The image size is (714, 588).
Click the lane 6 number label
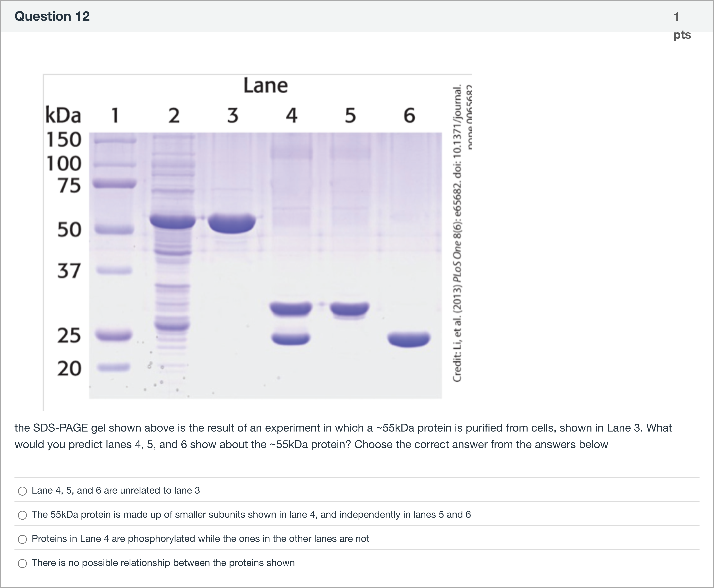[x=409, y=115]
